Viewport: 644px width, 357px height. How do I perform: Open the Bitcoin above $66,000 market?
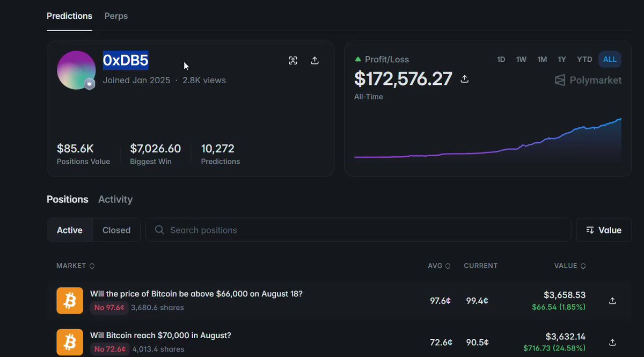click(x=196, y=294)
